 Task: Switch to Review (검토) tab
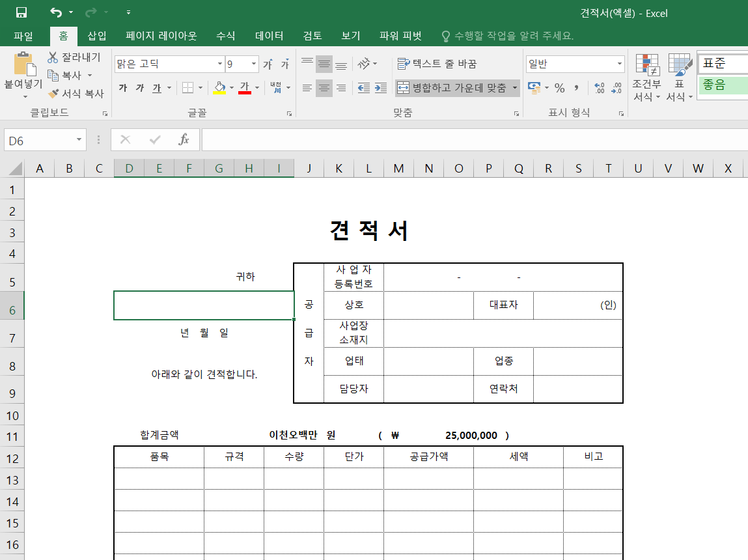point(312,36)
